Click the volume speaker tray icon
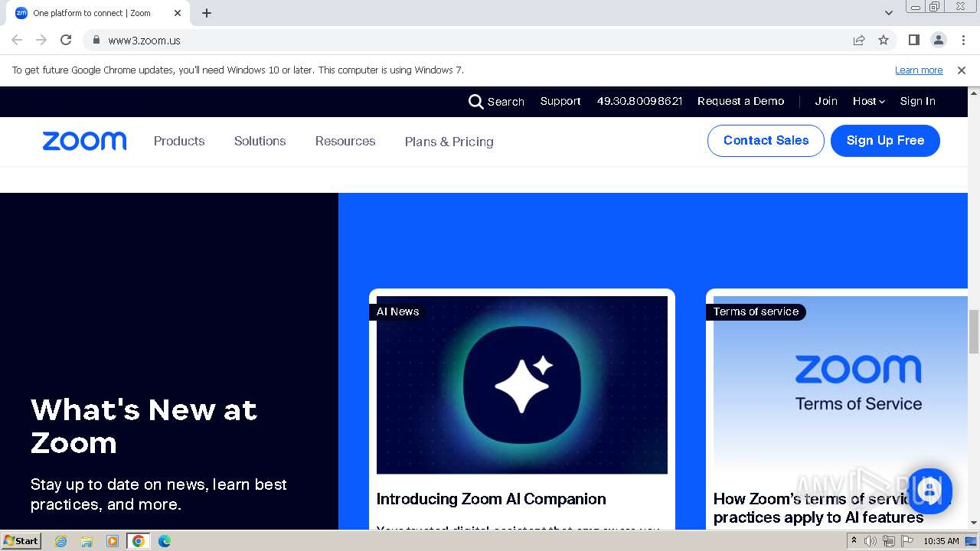The image size is (980, 551). (871, 541)
